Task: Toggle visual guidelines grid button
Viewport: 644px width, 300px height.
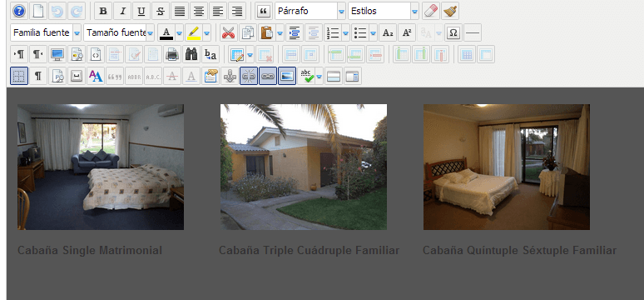Action: click(19, 76)
